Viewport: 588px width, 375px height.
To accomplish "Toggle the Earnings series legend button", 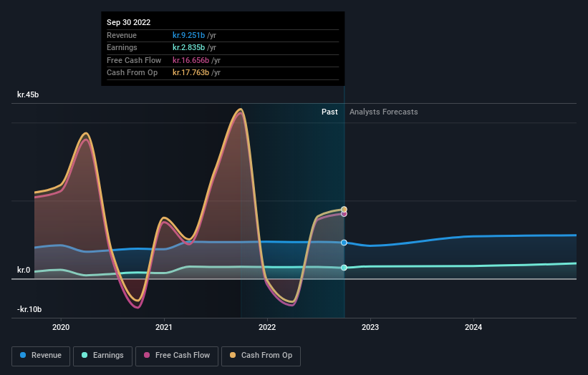I will pyautogui.click(x=102, y=356).
